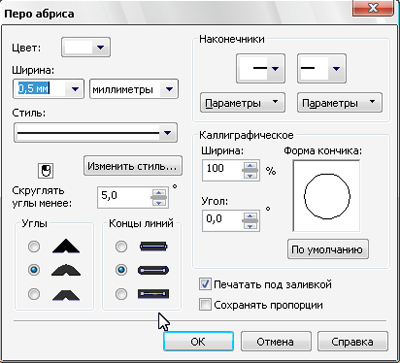The height and width of the screenshot is (363, 400).
Task: Click the Скруглять углы менее value field
Action: tap(124, 198)
